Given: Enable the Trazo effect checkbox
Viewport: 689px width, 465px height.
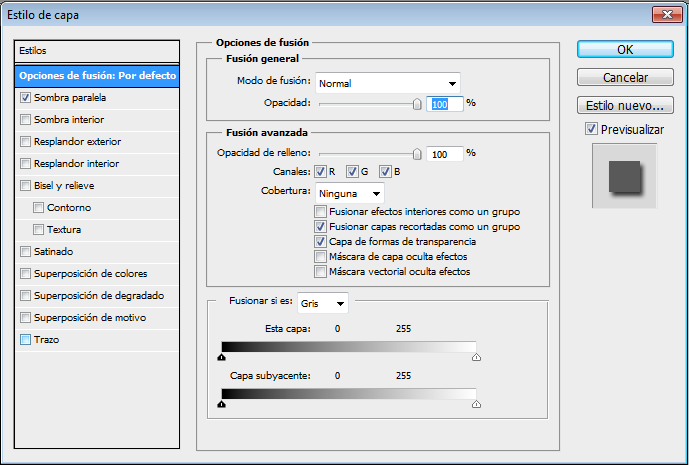Looking at the screenshot, I should tap(26, 340).
